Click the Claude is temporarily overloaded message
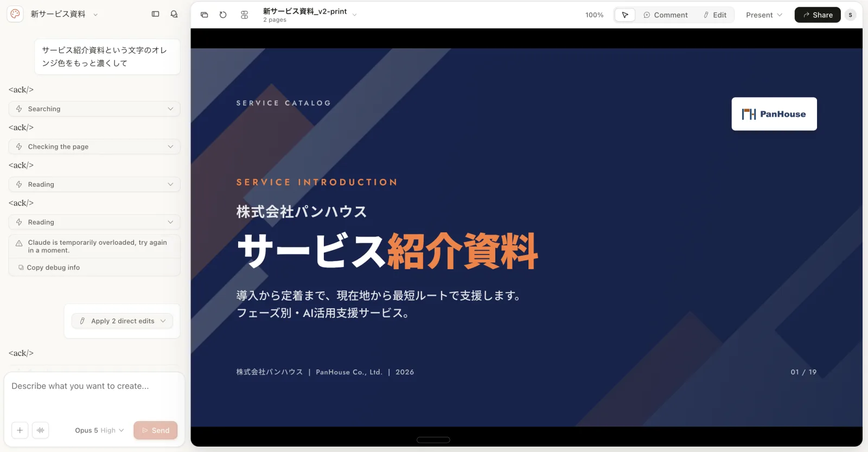Viewport: 868px width, 452px height. tap(98, 246)
